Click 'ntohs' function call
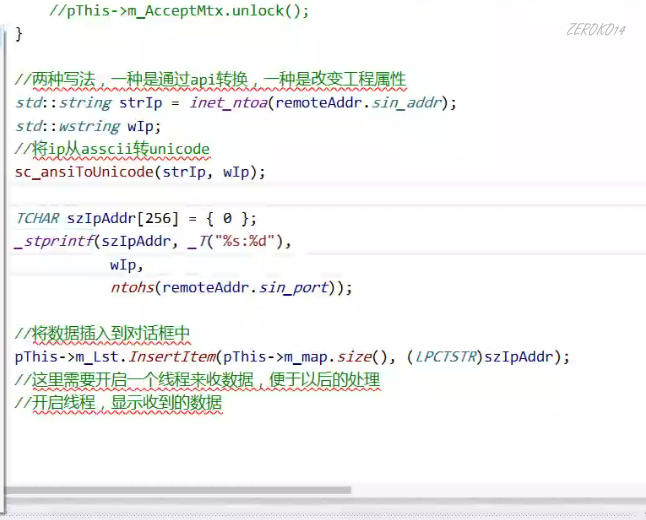646x520 pixels. tap(132, 288)
